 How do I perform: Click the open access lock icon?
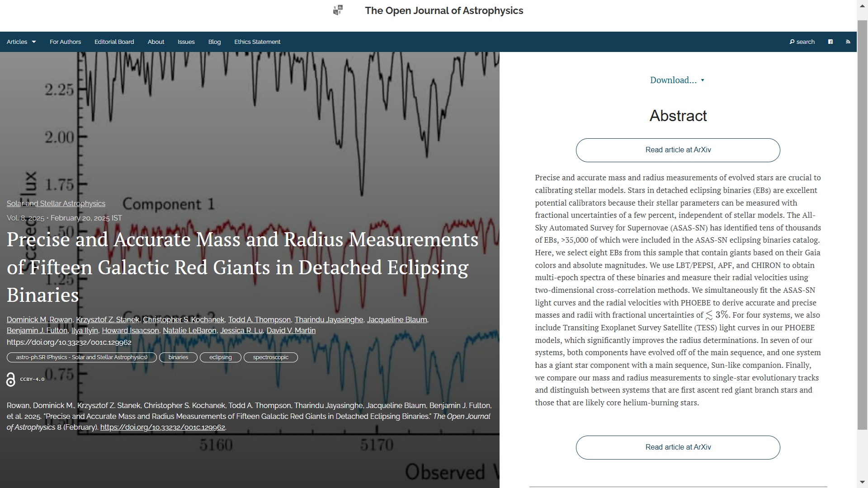[11, 380]
